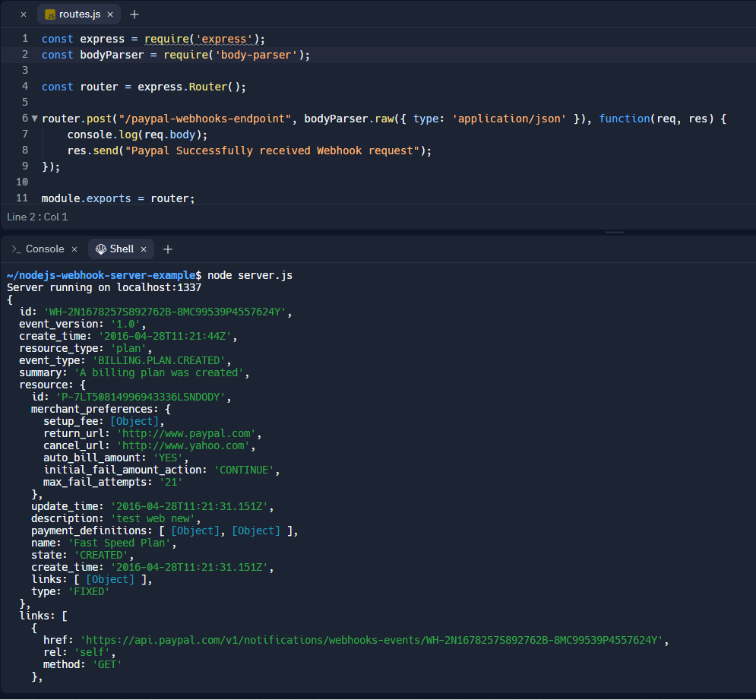Click 'node server.js' command in shell
This screenshot has height=700, width=756.
coord(250,275)
